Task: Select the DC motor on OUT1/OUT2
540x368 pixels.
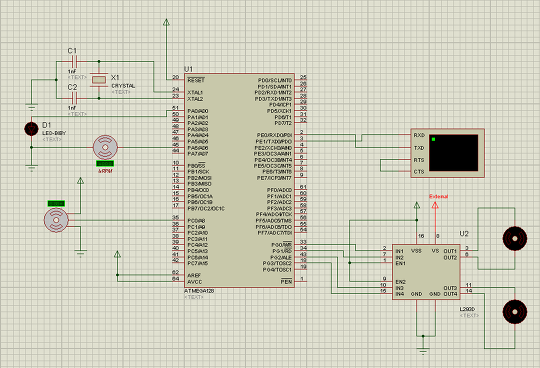Action: click(515, 238)
